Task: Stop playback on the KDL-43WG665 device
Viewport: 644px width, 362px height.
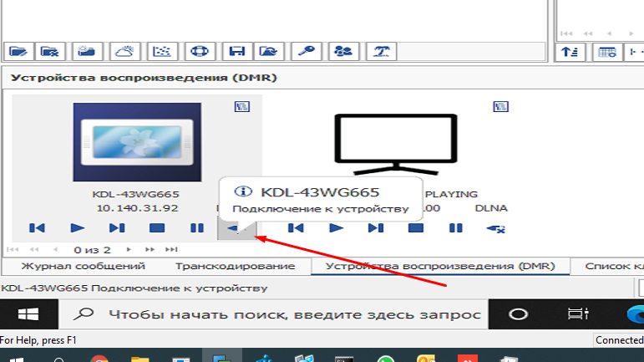Action: 156,227
